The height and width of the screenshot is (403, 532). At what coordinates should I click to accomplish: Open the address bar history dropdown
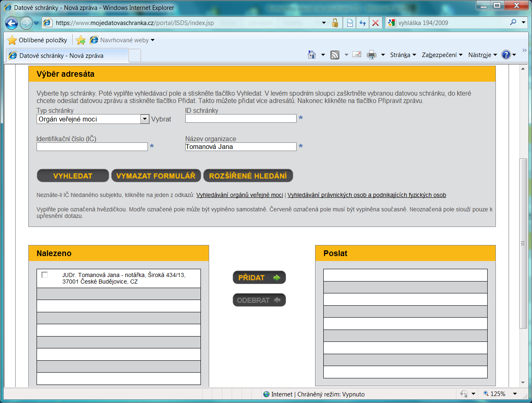pos(324,23)
